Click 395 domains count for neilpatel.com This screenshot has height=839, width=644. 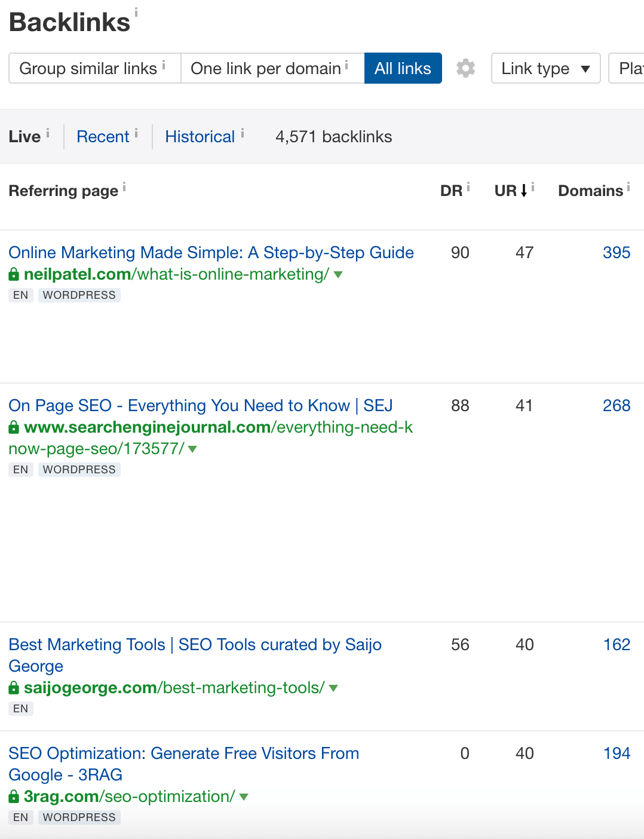coord(617,253)
